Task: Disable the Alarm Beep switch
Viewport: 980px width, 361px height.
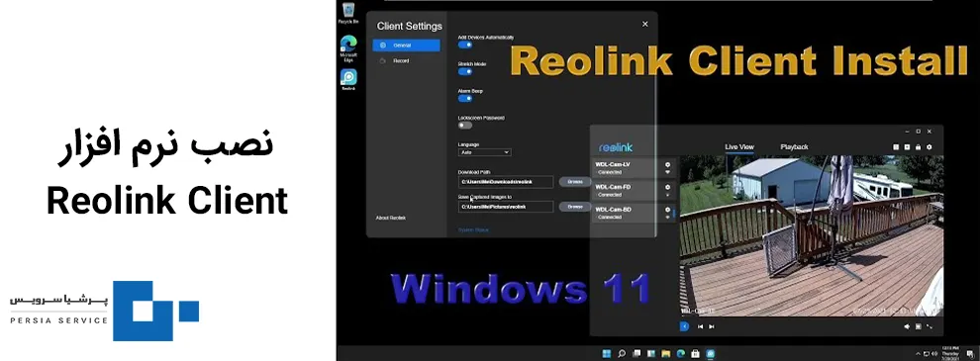Action: [465, 98]
